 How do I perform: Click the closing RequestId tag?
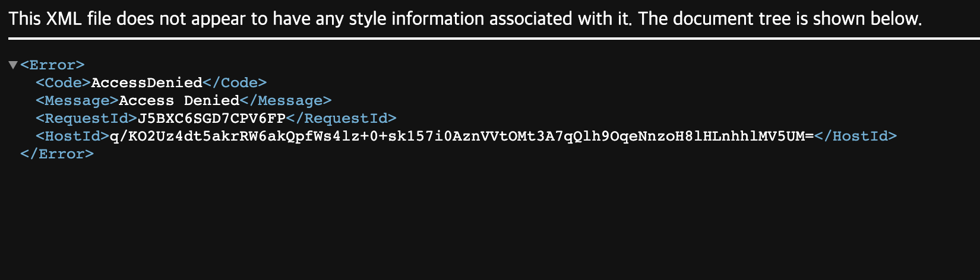[x=341, y=118]
